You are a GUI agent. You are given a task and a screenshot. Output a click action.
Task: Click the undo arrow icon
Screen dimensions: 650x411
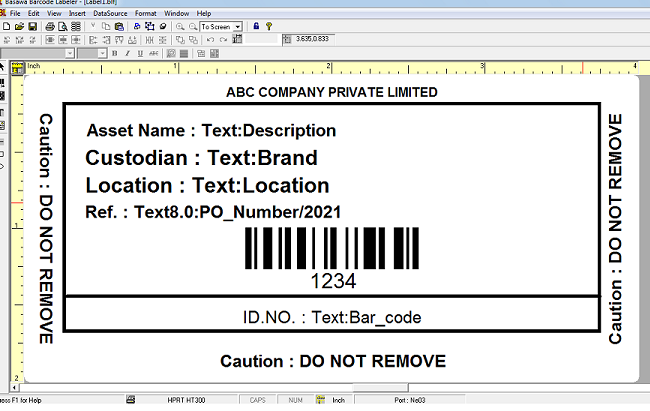tap(211, 40)
